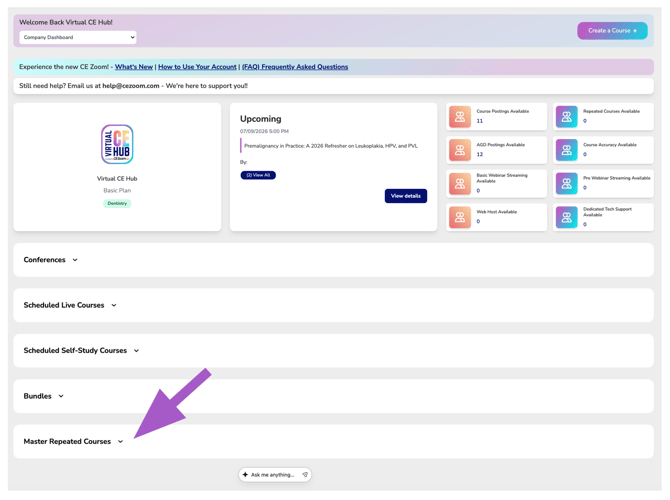Click the Virtual CE Hub logo thumbnail
This screenshot has height=500, width=670.
coord(117,144)
